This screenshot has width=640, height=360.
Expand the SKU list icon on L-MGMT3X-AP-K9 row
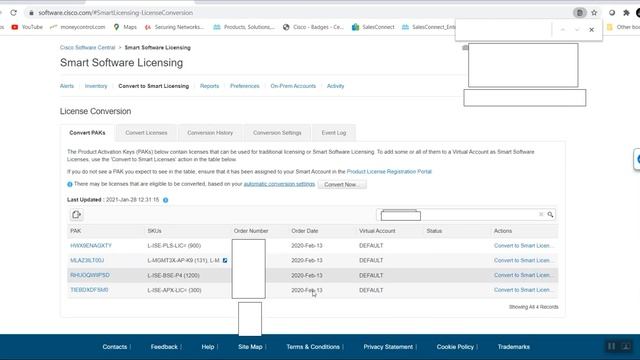[225, 260]
